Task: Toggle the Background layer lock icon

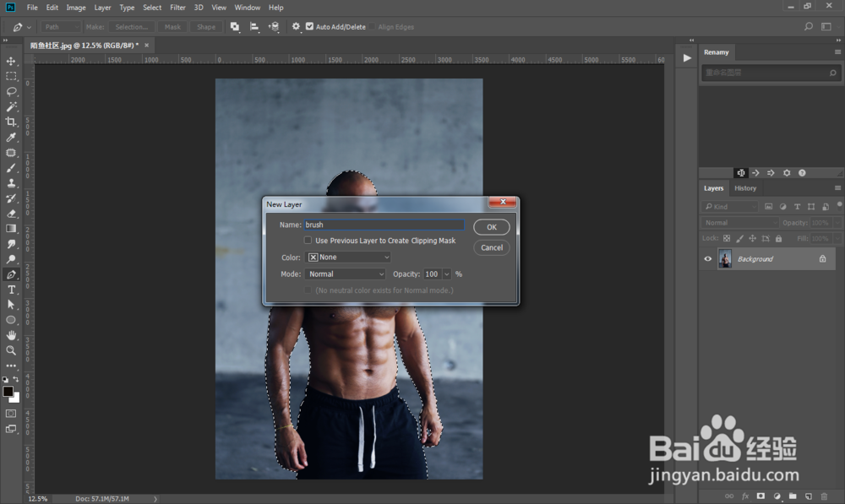Action: tap(822, 259)
